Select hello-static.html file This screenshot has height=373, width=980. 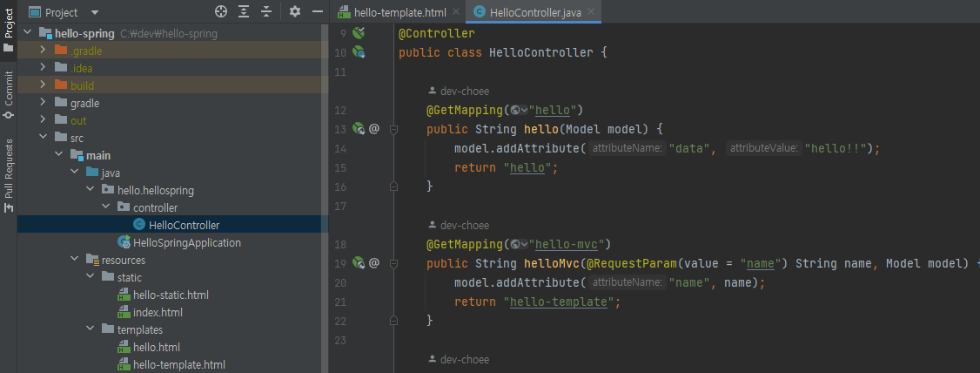pos(172,295)
